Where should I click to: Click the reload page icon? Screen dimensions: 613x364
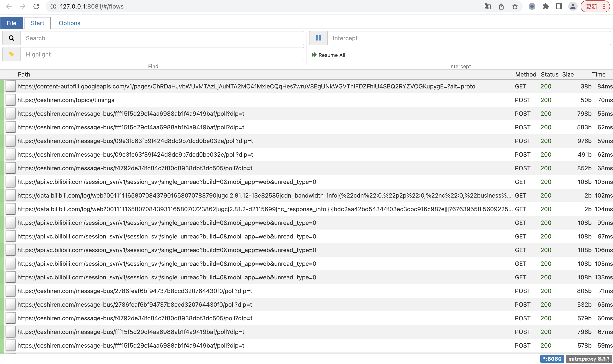pos(36,6)
